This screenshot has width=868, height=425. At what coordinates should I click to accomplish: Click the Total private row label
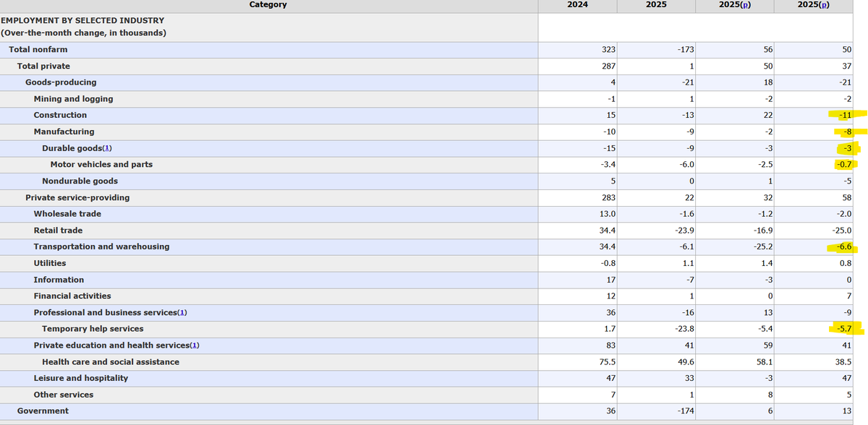point(43,66)
